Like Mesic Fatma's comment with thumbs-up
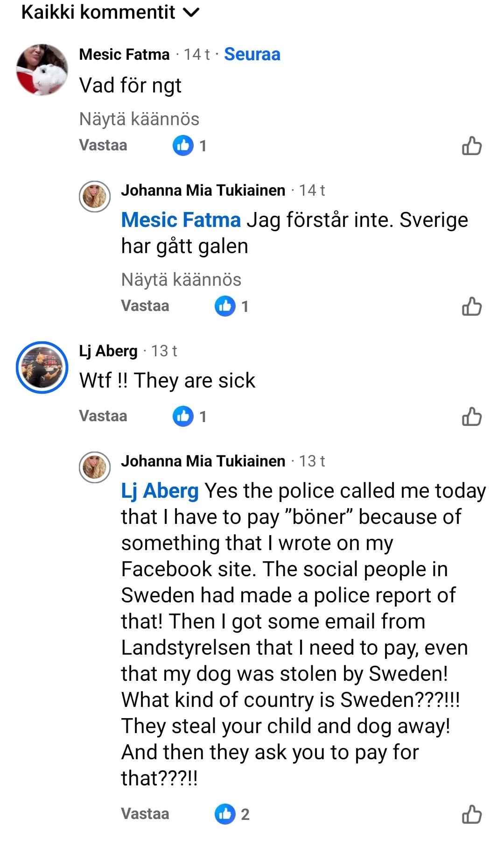Image resolution: width=504 pixels, height=847 pixels. (x=471, y=146)
